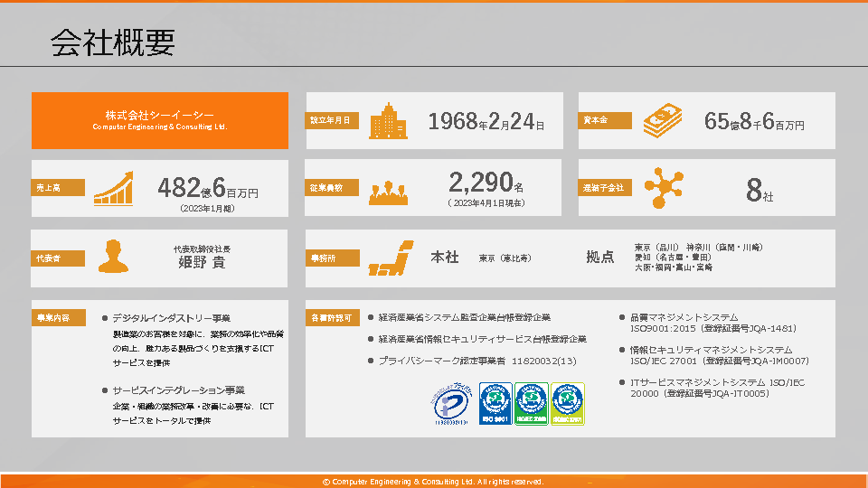Viewport: 868px width, 488px height.
Task: Click the building icon beside the founding date
Action: point(388,121)
